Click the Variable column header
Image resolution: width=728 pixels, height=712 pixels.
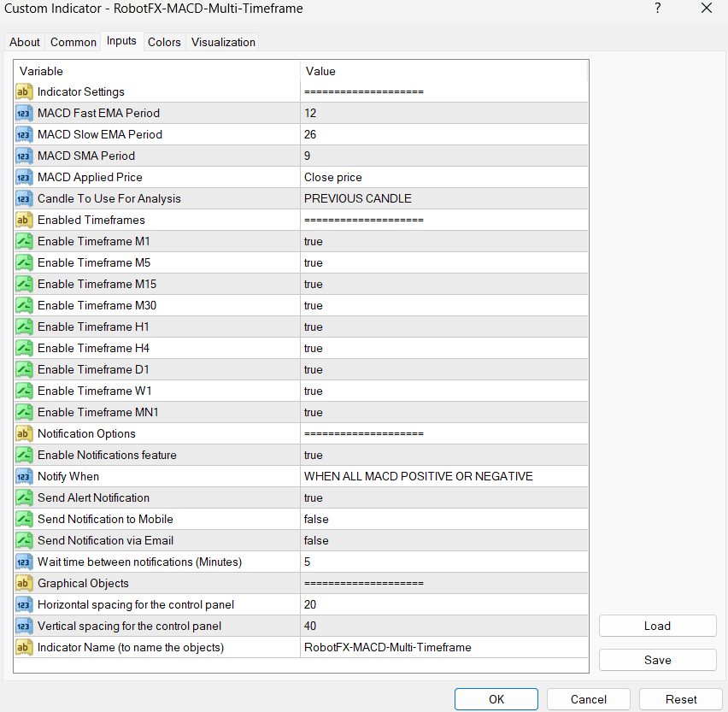pos(157,71)
